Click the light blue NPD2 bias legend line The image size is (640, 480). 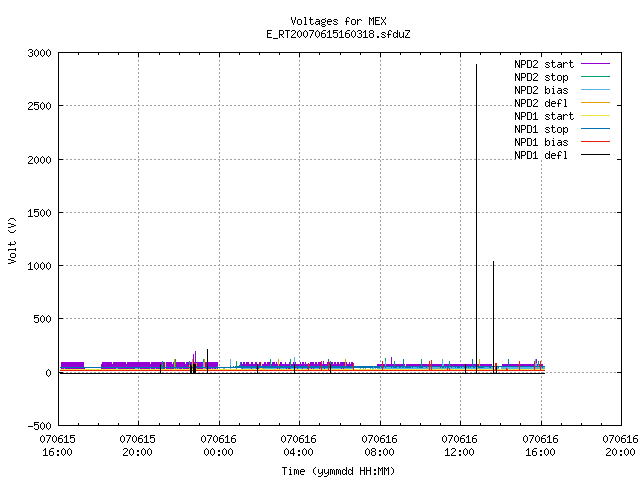point(595,90)
